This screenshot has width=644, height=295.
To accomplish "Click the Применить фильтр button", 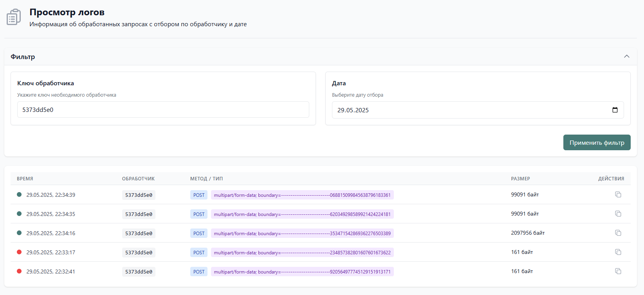I will point(597,142).
